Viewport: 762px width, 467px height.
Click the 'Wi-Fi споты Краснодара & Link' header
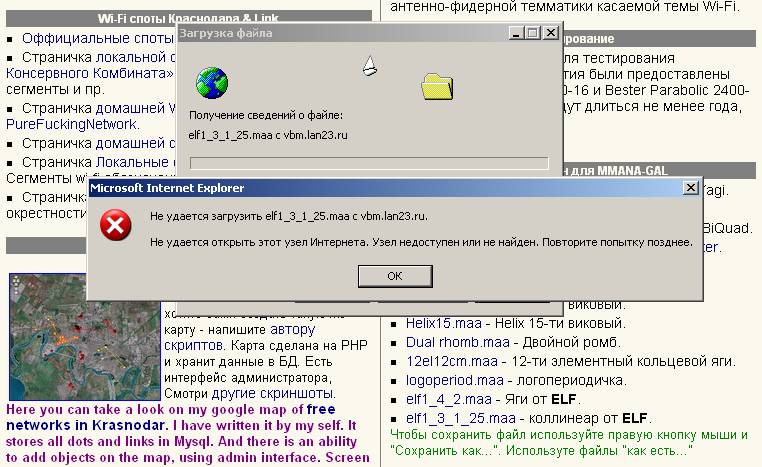tap(189, 19)
